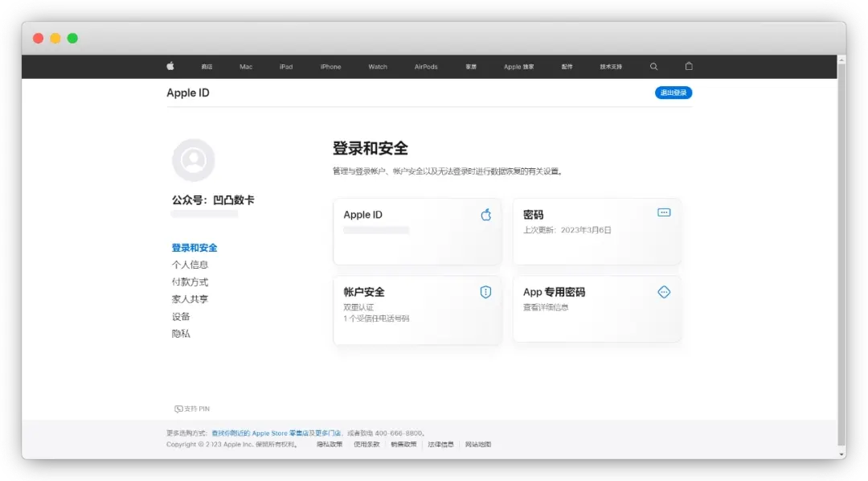The width and height of the screenshot is (868, 481).
Task: Click the green maximize window button
Action: 72,39
